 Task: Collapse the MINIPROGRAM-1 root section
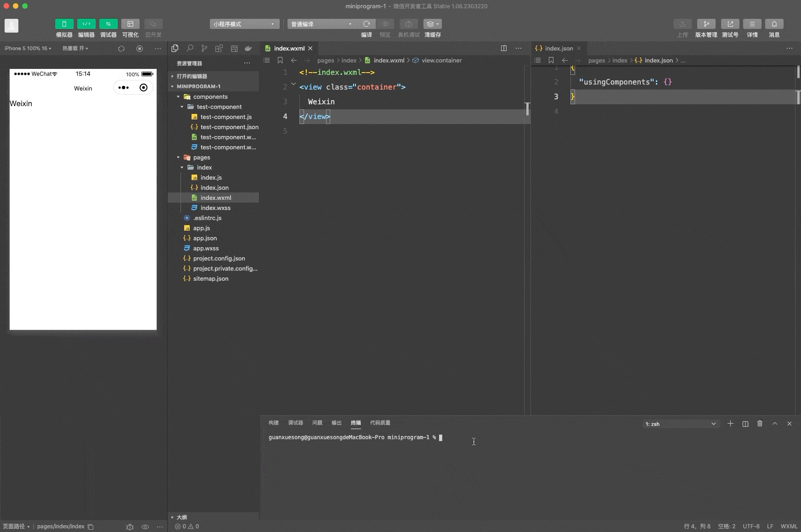tap(214, 86)
